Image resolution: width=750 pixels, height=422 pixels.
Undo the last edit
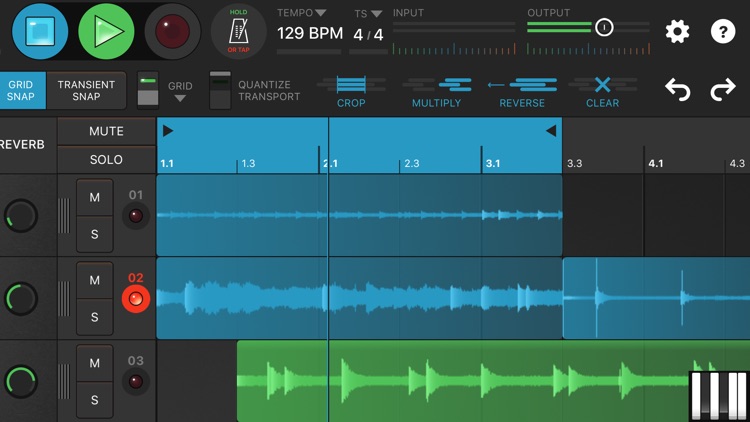click(x=678, y=89)
